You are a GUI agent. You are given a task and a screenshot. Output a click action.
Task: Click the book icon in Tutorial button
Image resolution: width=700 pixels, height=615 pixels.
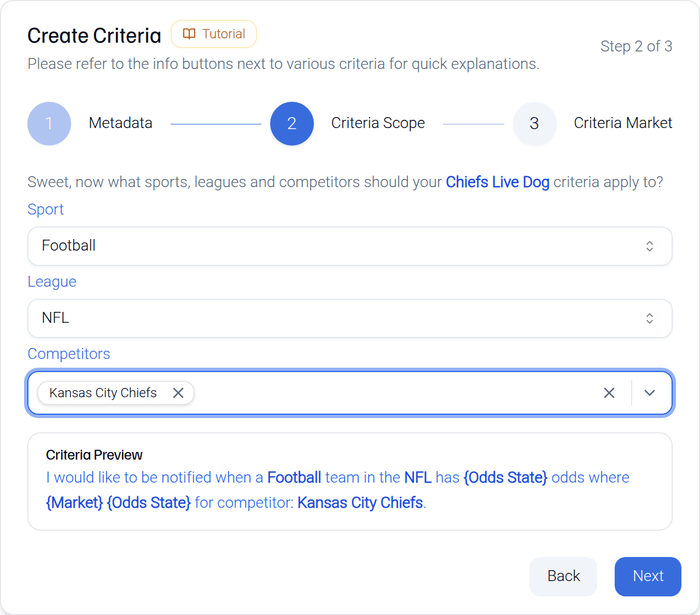[x=189, y=34]
